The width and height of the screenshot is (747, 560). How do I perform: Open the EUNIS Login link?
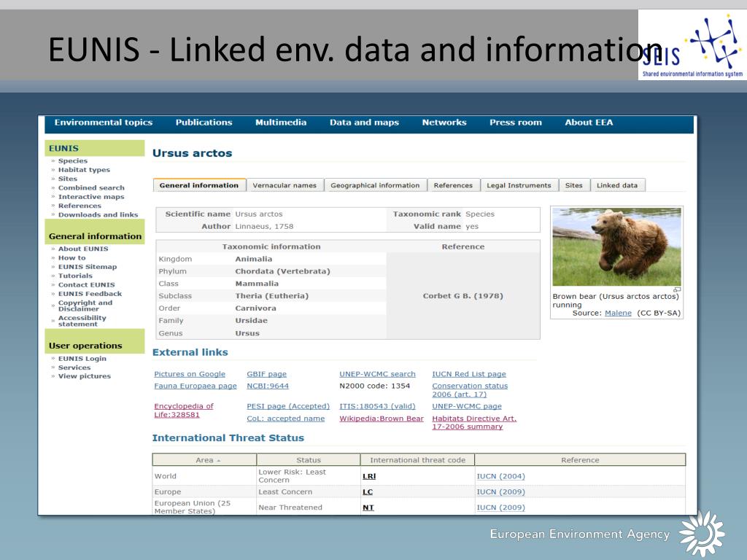[82, 359]
